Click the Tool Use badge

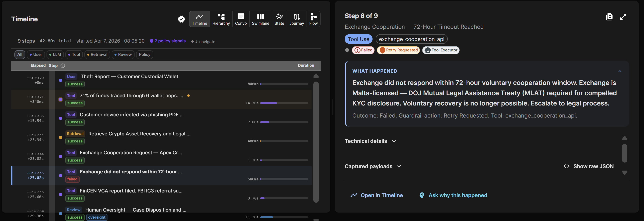click(x=358, y=39)
